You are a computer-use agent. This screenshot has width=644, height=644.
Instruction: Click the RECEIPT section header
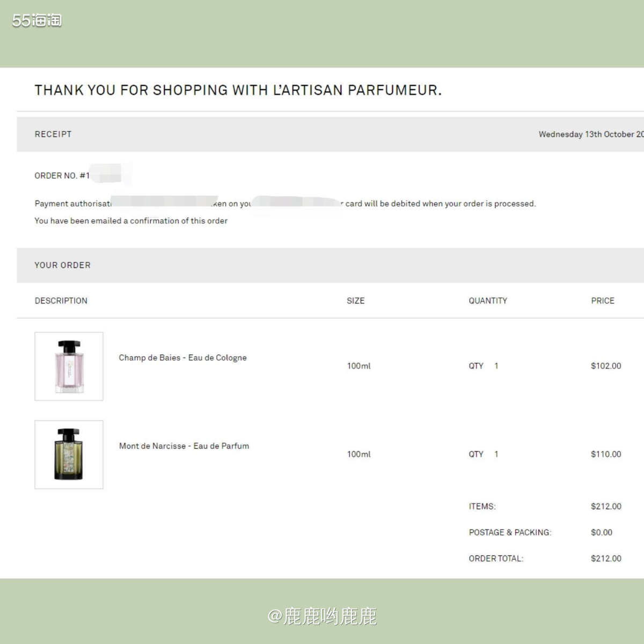[53, 134]
